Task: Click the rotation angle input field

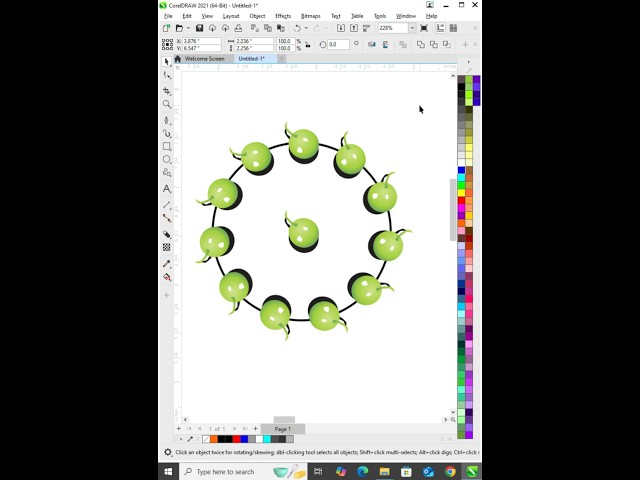Action: (x=338, y=44)
